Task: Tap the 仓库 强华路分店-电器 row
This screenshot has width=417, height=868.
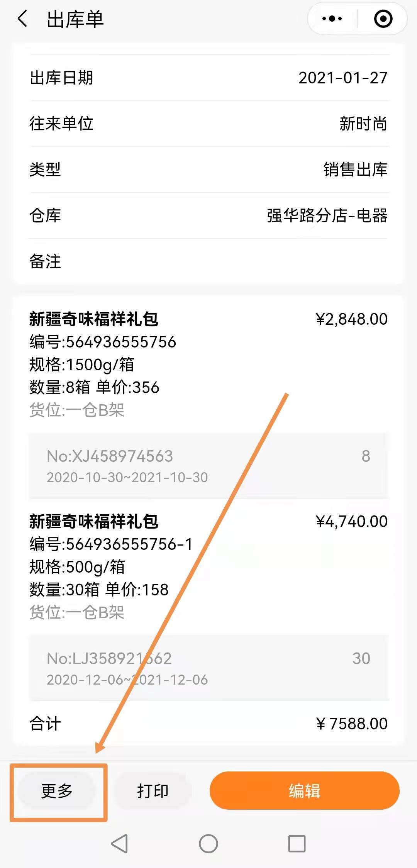Action: tap(208, 215)
